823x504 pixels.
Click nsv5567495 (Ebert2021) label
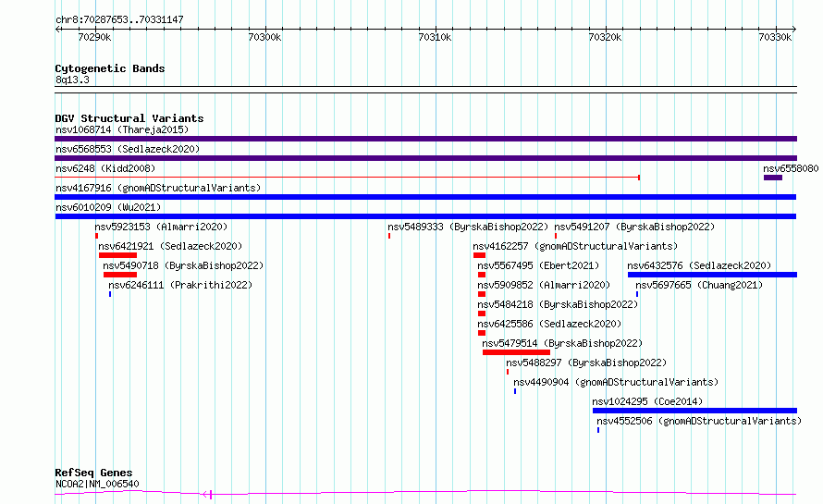tap(538, 265)
